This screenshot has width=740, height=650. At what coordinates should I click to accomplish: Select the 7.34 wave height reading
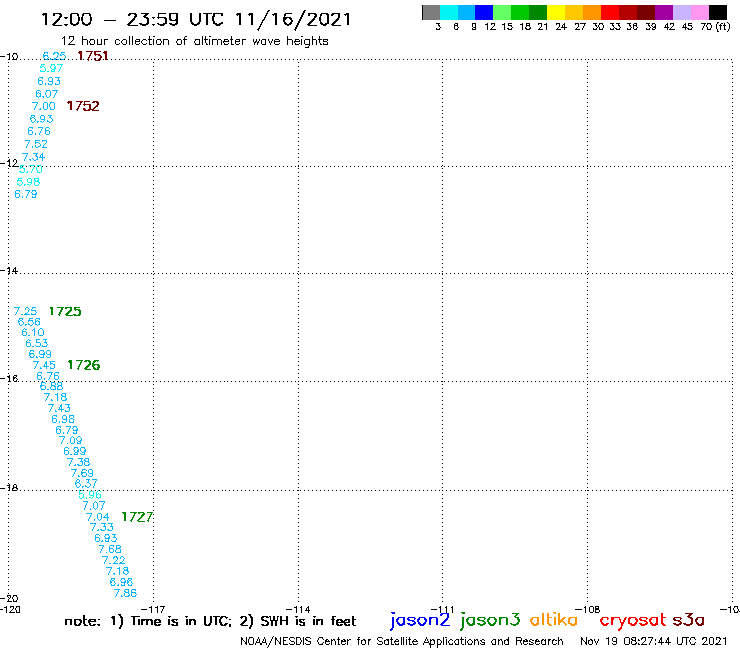(34, 157)
